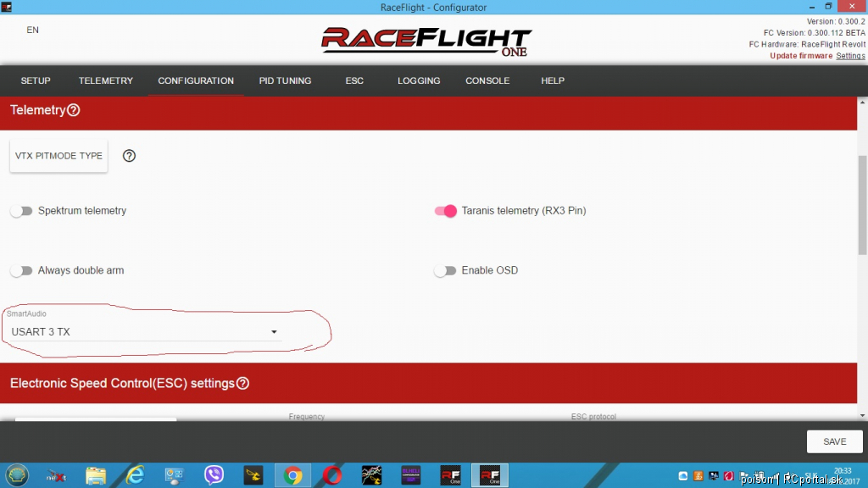The height and width of the screenshot is (488, 868).
Task: Launch the neXt simulator from taskbar
Action: click(x=56, y=475)
